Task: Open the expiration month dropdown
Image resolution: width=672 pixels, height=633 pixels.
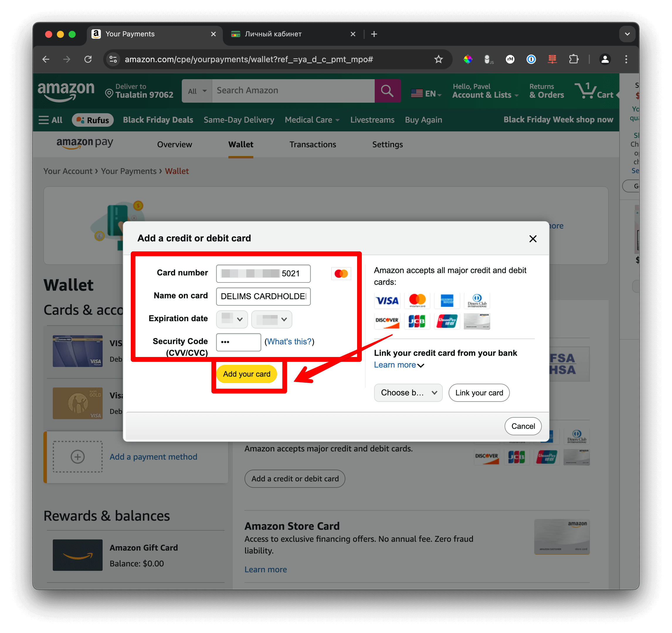Action: (232, 319)
